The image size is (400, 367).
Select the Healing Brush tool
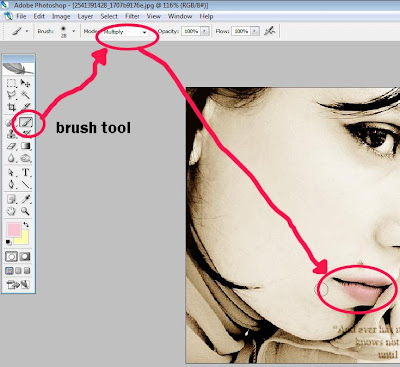[x=10, y=123]
